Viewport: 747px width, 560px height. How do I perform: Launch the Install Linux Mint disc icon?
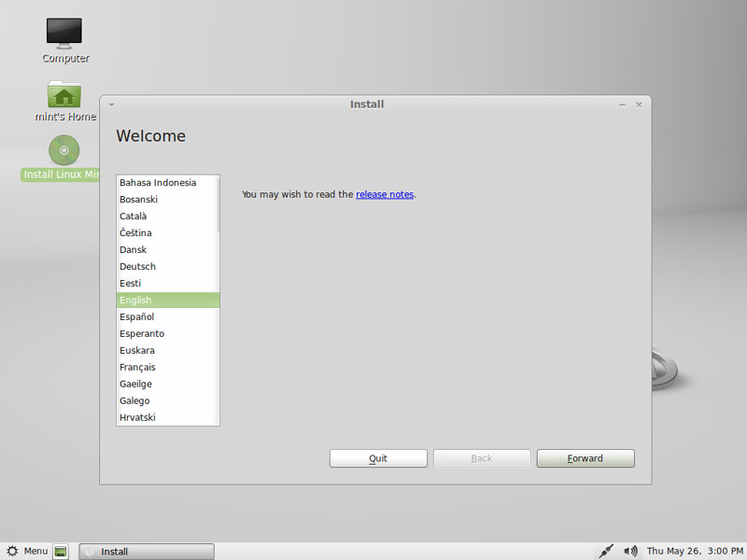tap(63, 150)
